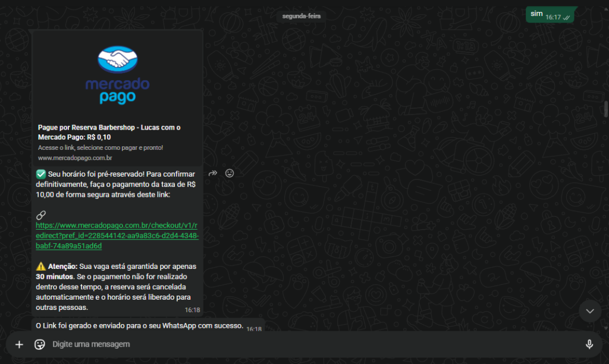Viewport: 609px width, 364px height.
Task: Click the sent 'sim' message bubble
Action: point(550,15)
